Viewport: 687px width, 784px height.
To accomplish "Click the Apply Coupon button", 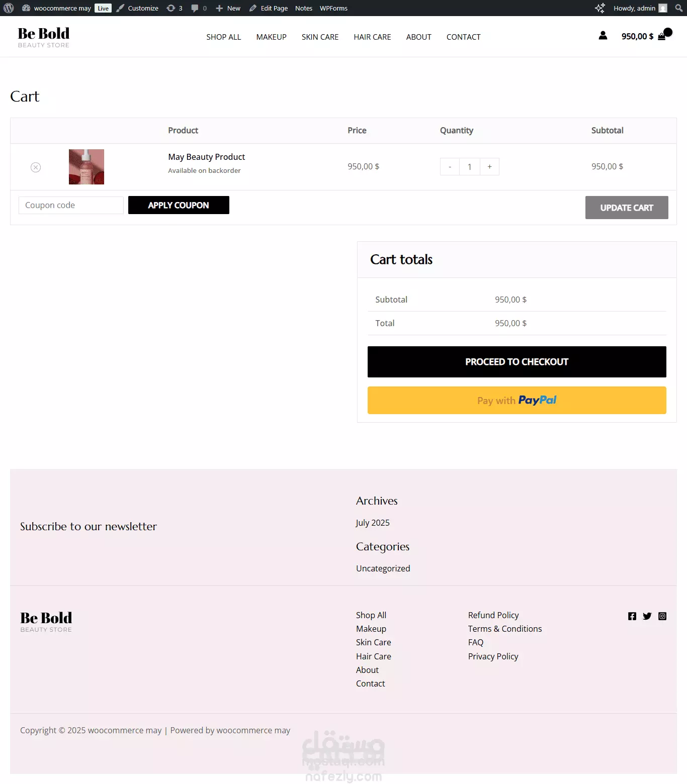I will [179, 205].
